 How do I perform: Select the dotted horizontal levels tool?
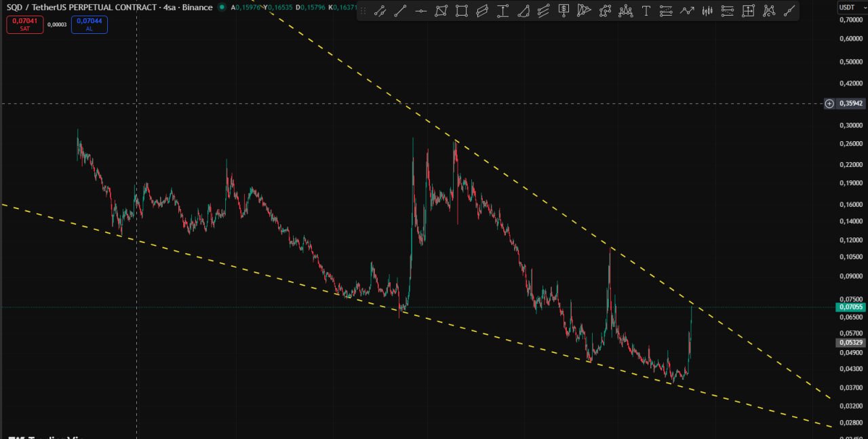[728, 11]
